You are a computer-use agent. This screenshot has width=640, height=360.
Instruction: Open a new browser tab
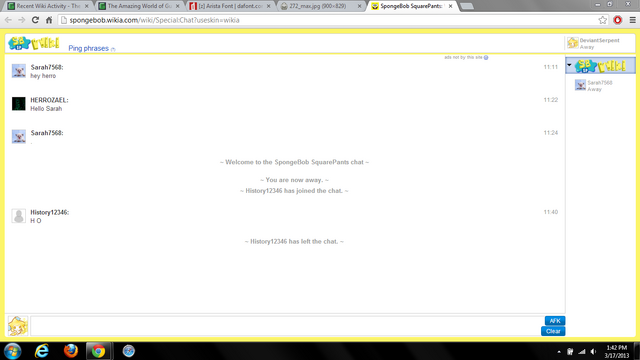[x=467, y=6]
